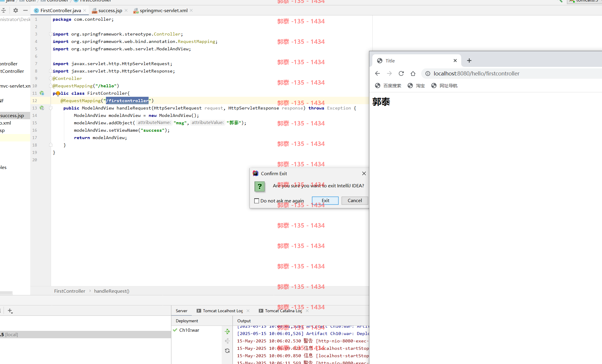Collapse the import block fold marker at line 3
Screen dimensions: 602x364
pyautogui.click(x=51, y=34)
